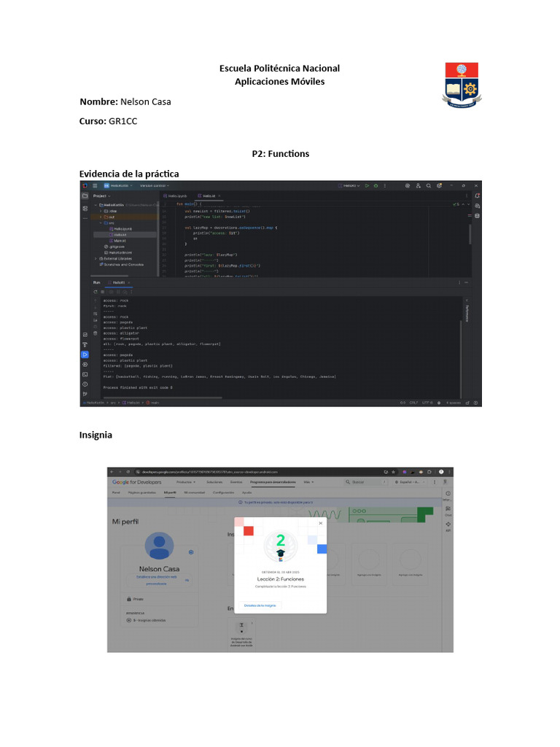This screenshot has height=747, width=560.
Task: Click the Rerun icon in the Run panel
Action: (x=96, y=292)
